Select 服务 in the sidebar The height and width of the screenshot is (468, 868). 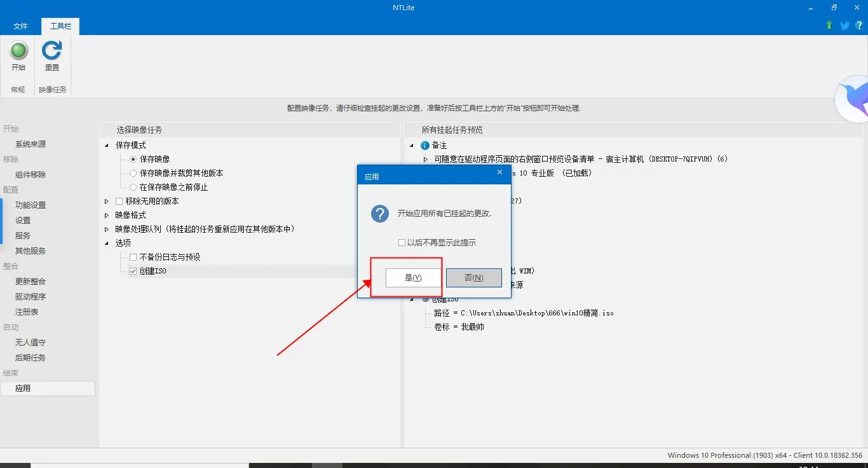pyautogui.click(x=23, y=235)
